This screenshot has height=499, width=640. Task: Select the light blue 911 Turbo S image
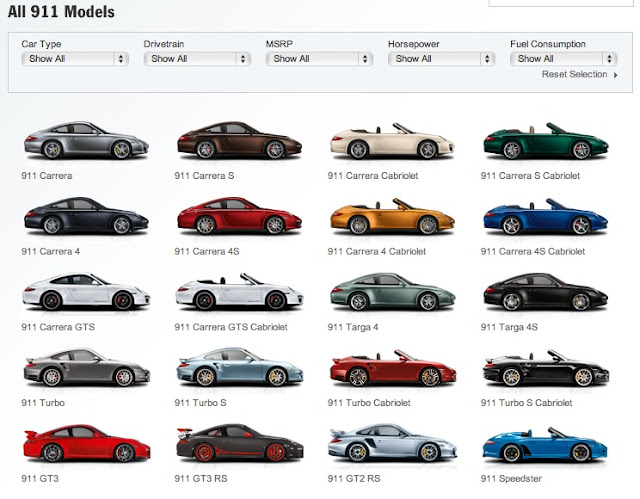(x=239, y=368)
